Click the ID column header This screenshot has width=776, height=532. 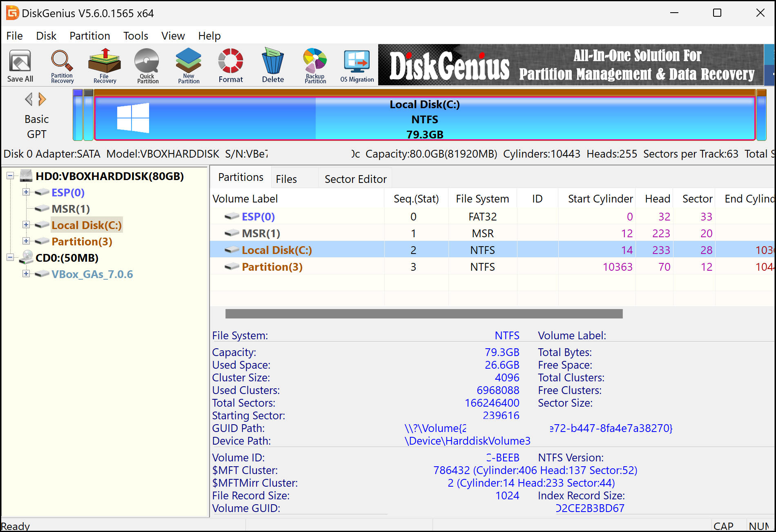(x=537, y=198)
